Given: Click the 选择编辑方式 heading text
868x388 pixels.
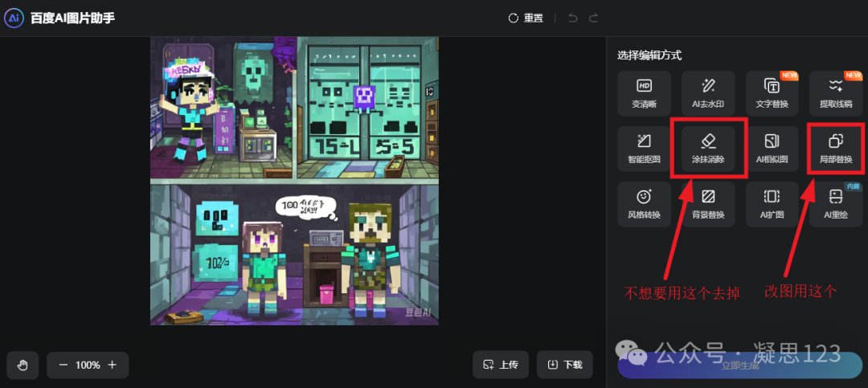Looking at the screenshot, I should pos(649,55).
